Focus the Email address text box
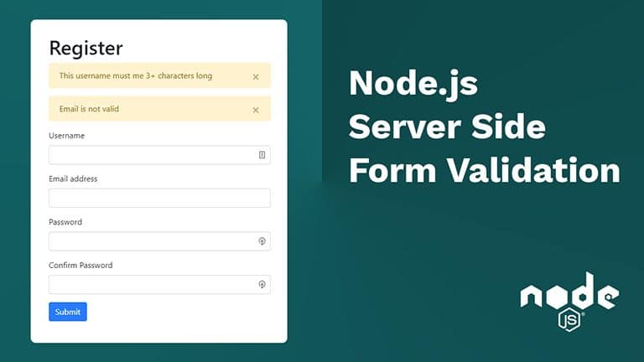The height and width of the screenshot is (362, 644). pyautogui.click(x=159, y=199)
